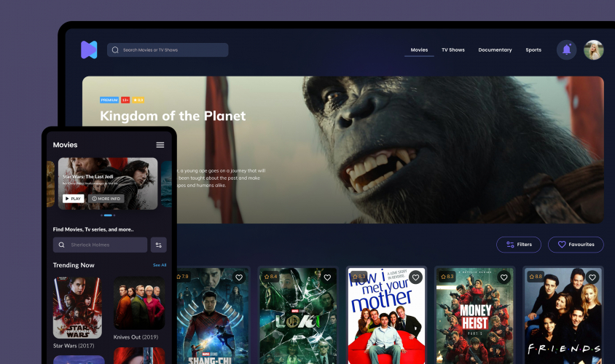Click the Star Wars: The Last Jedi mobile banner image

(x=108, y=183)
